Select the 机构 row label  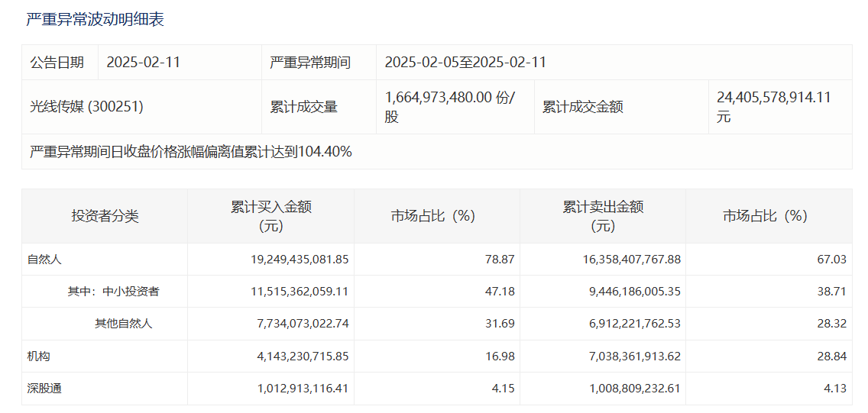[39, 357]
